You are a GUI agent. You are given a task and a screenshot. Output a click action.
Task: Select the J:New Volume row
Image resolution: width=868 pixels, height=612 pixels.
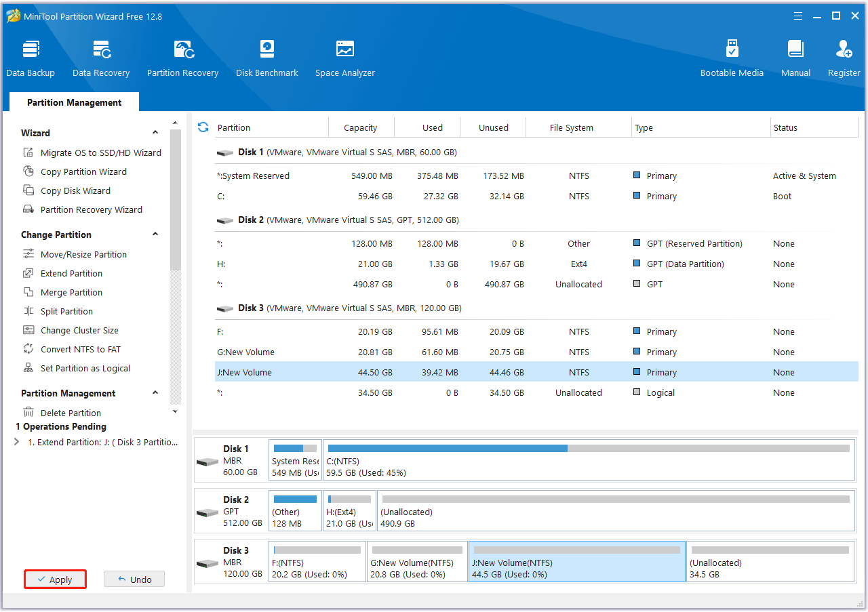coord(536,372)
